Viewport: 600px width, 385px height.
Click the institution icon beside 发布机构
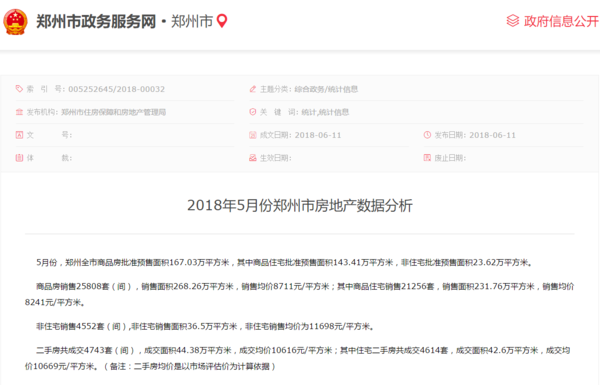[19, 112]
